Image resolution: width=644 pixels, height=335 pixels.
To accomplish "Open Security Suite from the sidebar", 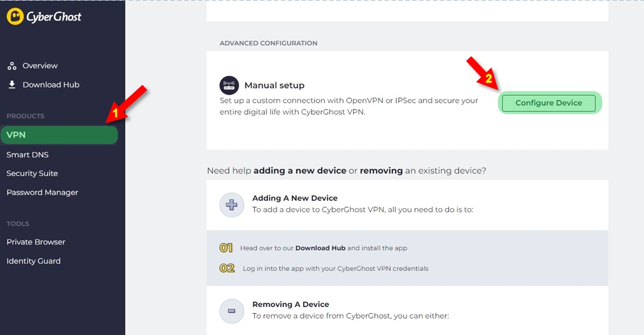I will click(x=31, y=173).
